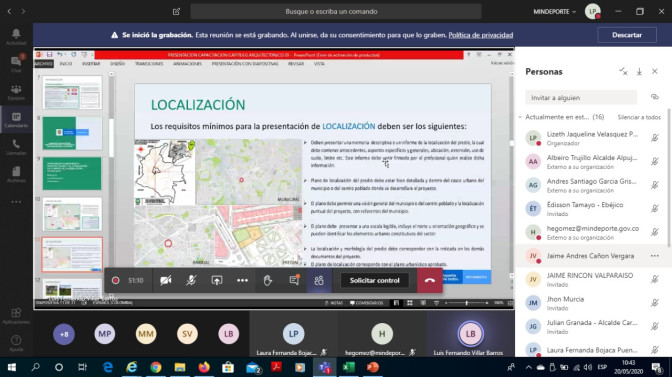Click the share screen icon

pyautogui.click(x=217, y=280)
